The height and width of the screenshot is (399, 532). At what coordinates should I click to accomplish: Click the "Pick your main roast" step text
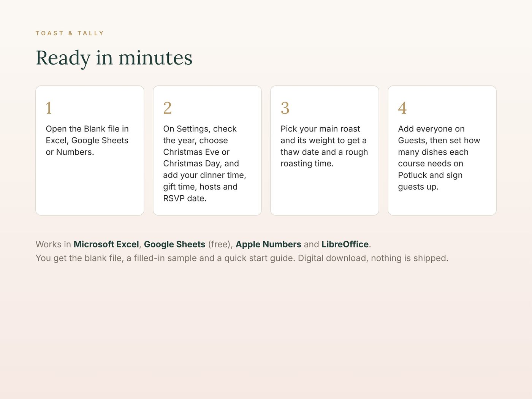pos(324,146)
